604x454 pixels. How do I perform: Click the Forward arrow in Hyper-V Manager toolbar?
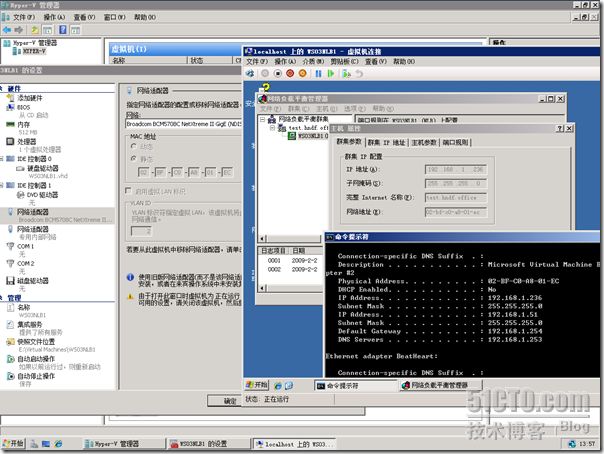18,30
